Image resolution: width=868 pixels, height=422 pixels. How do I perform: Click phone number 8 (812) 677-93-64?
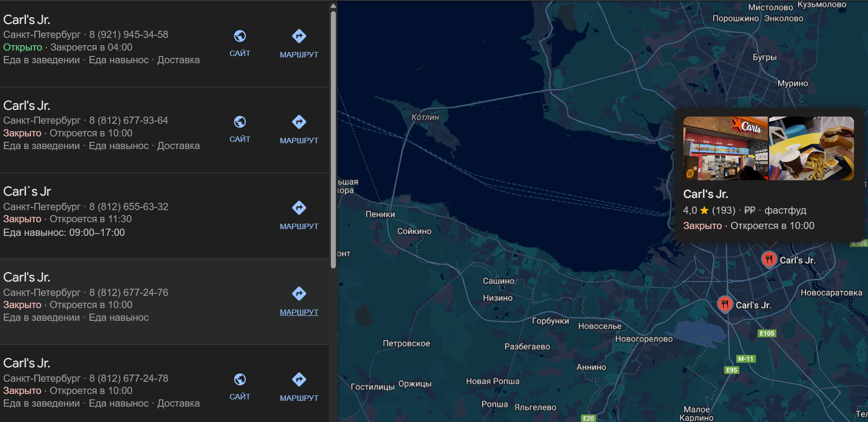coord(129,121)
